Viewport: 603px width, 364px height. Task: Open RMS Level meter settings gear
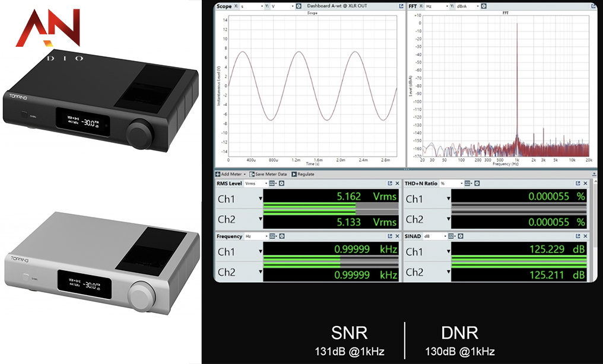pos(281,184)
